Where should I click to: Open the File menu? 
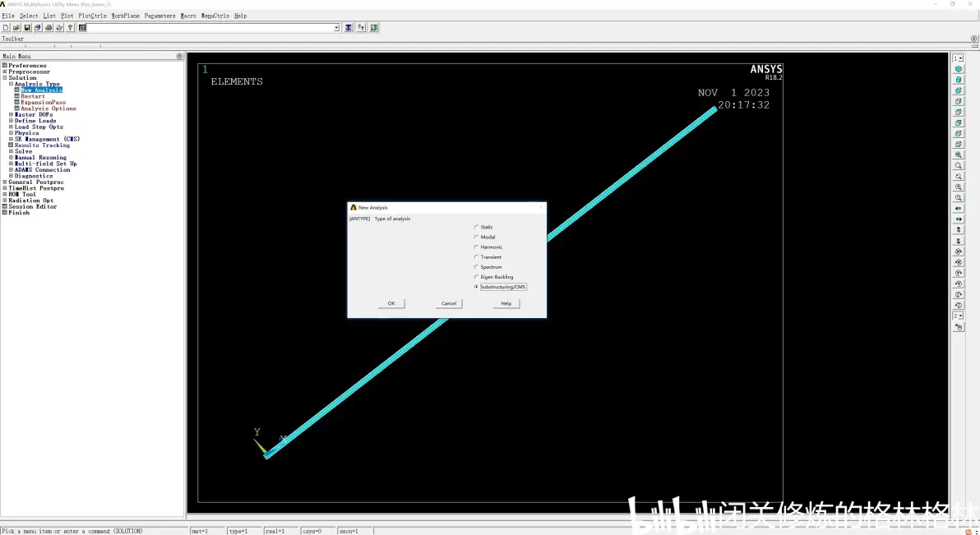[x=8, y=16]
